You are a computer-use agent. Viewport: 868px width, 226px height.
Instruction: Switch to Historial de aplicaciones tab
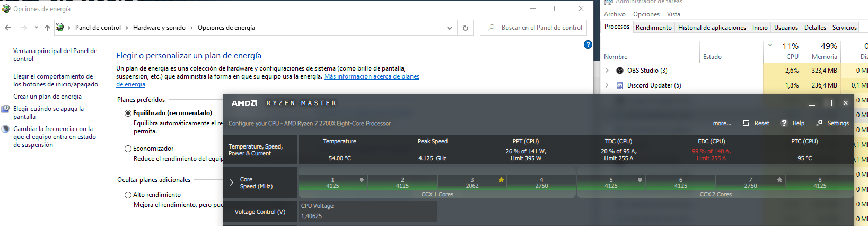[712, 28]
